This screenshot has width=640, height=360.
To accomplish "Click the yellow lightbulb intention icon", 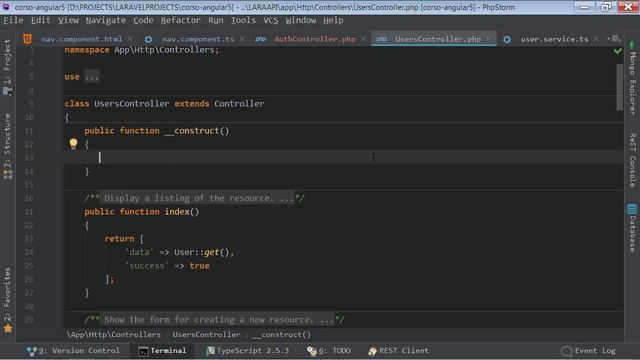I will (73, 143).
